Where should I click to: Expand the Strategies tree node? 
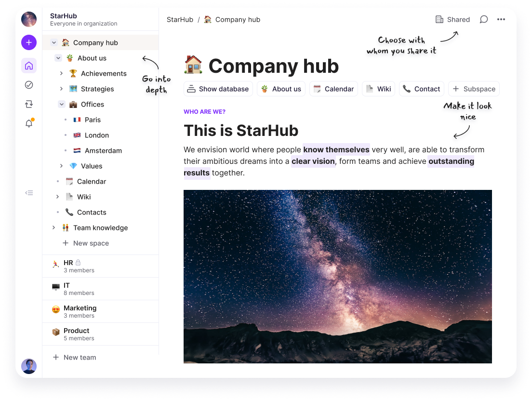point(61,89)
